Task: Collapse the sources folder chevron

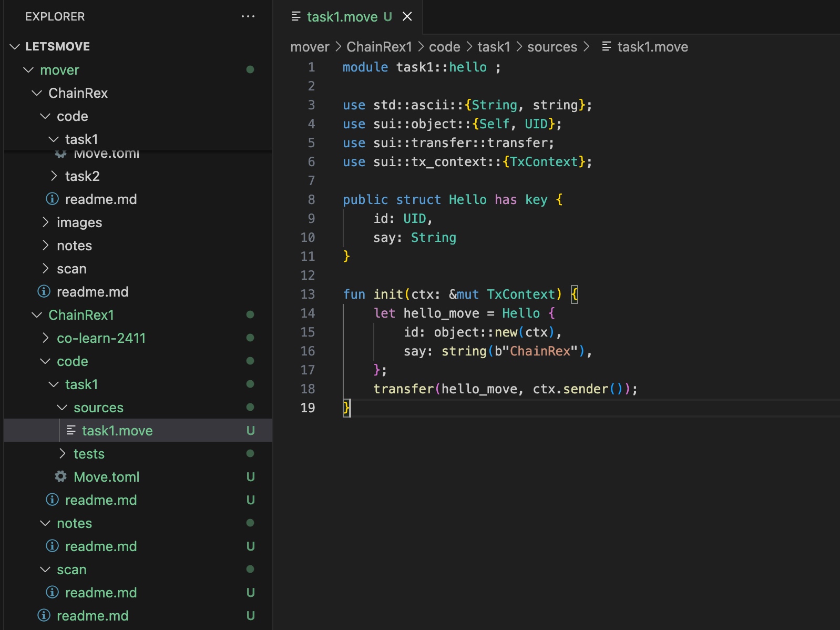Action: click(x=62, y=408)
